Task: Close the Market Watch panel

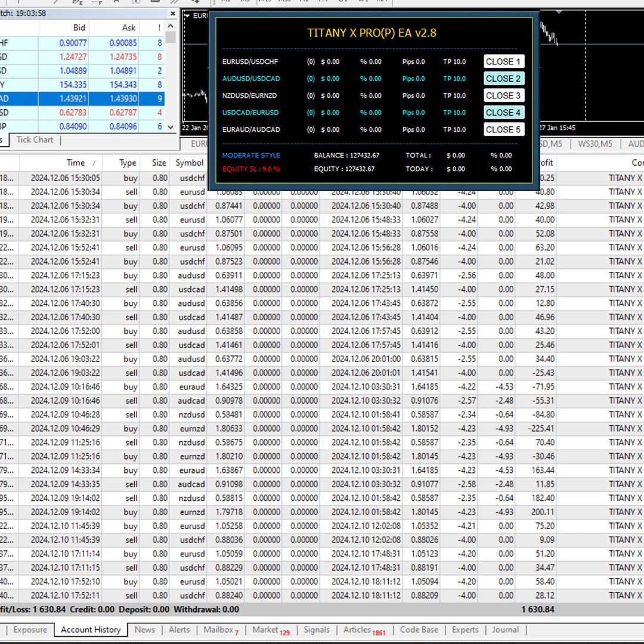Action: click(x=173, y=13)
